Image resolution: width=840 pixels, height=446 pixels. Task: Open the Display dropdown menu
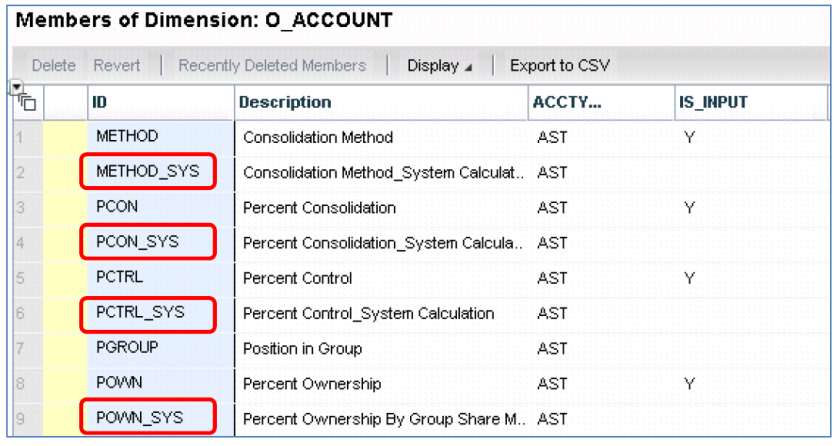[x=439, y=66]
